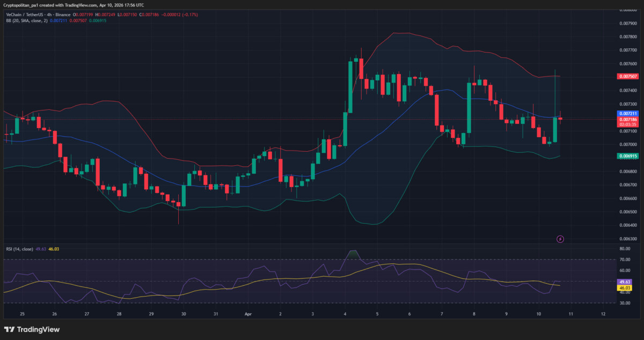This screenshot has height=340, width=644.
Task: Click the Cryptopolitan_pa1 created with TradingView.com text
Action: pos(73,5)
